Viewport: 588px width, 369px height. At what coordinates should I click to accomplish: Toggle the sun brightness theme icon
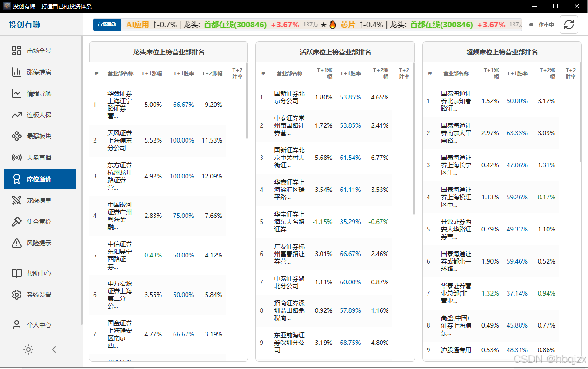tap(28, 349)
